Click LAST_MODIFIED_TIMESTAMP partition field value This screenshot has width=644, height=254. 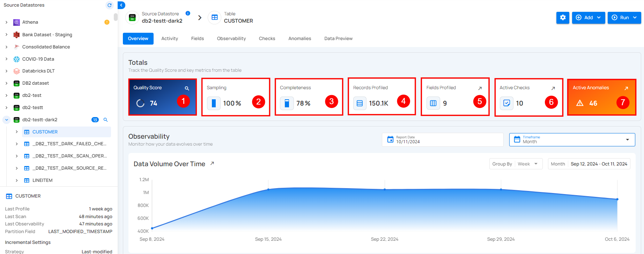click(80, 232)
